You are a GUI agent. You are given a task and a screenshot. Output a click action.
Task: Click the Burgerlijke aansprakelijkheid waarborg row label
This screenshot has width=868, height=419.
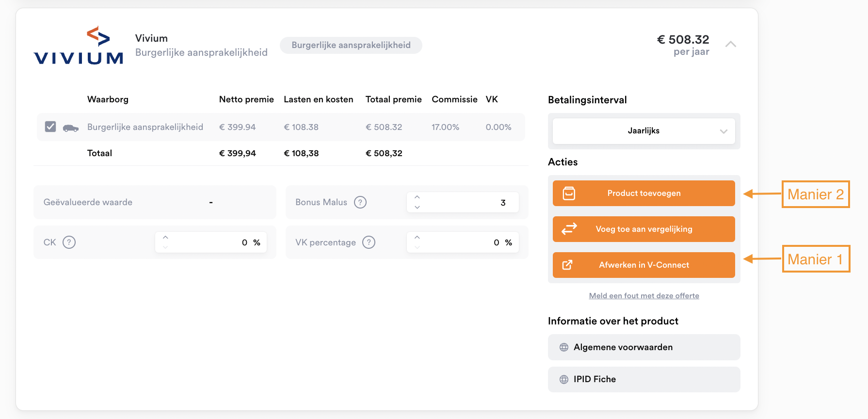point(145,127)
